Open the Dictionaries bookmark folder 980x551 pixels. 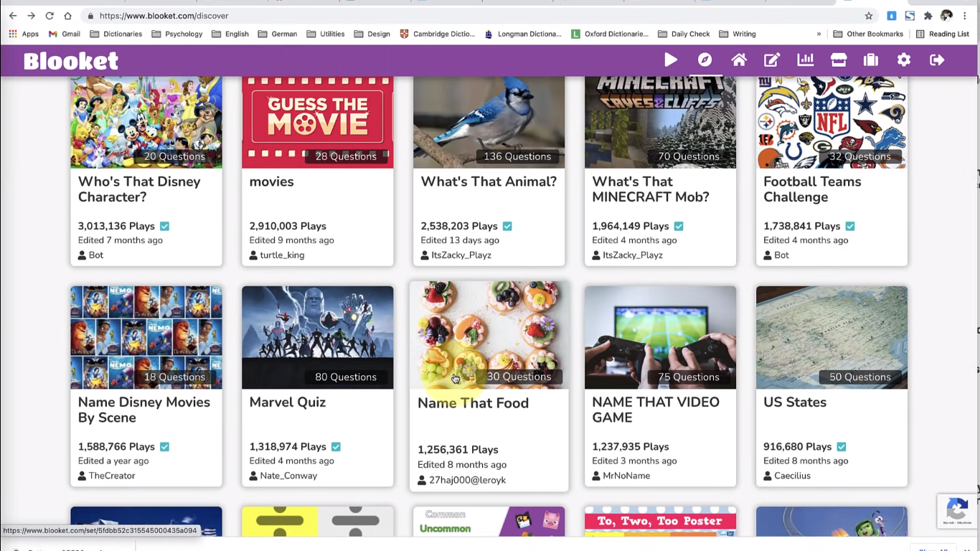point(116,34)
